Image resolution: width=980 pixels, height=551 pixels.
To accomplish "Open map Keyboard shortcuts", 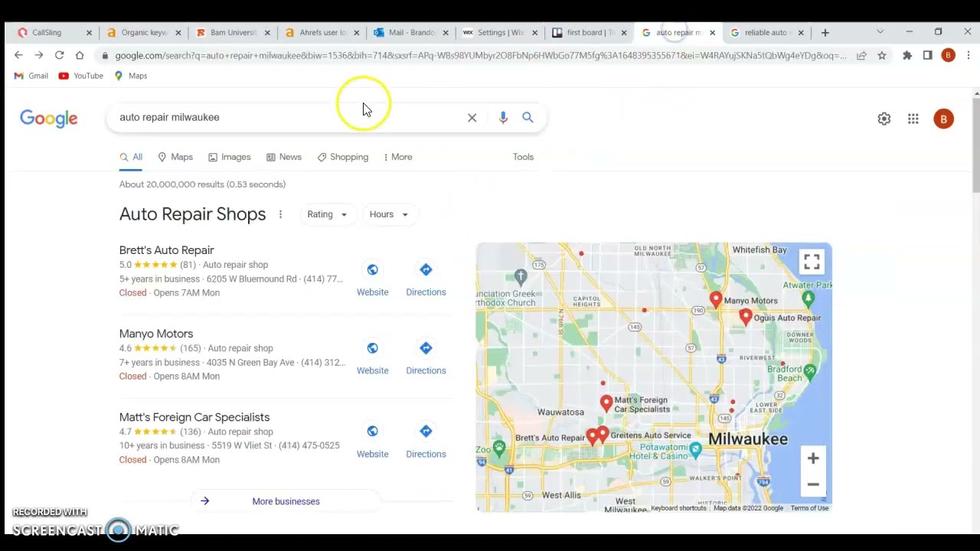I will (678, 508).
